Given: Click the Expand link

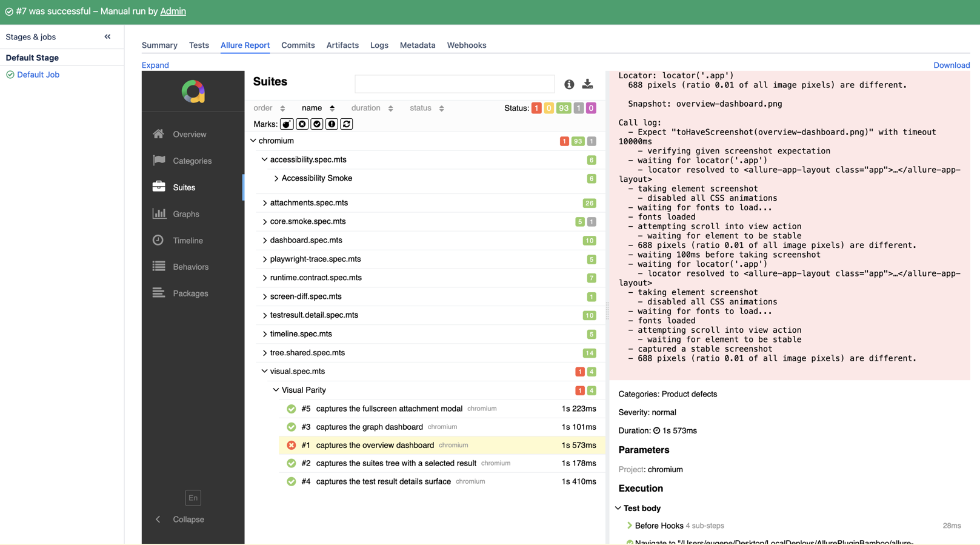Looking at the screenshot, I should 155,65.
